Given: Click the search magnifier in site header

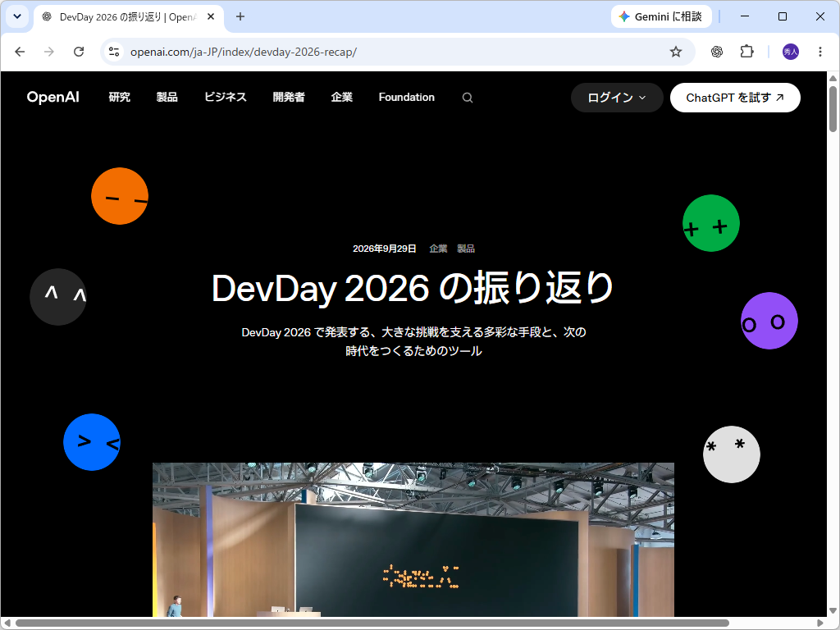Looking at the screenshot, I should (468, 98).
